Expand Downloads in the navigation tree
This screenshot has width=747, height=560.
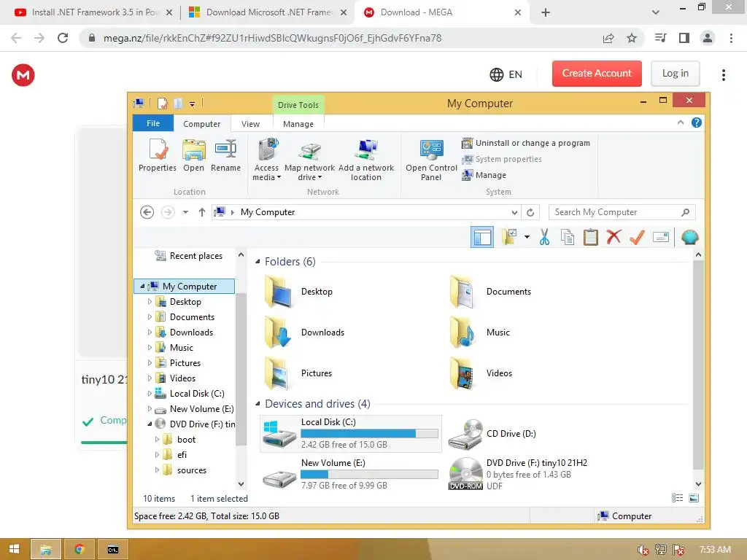(x=150, y=332)
